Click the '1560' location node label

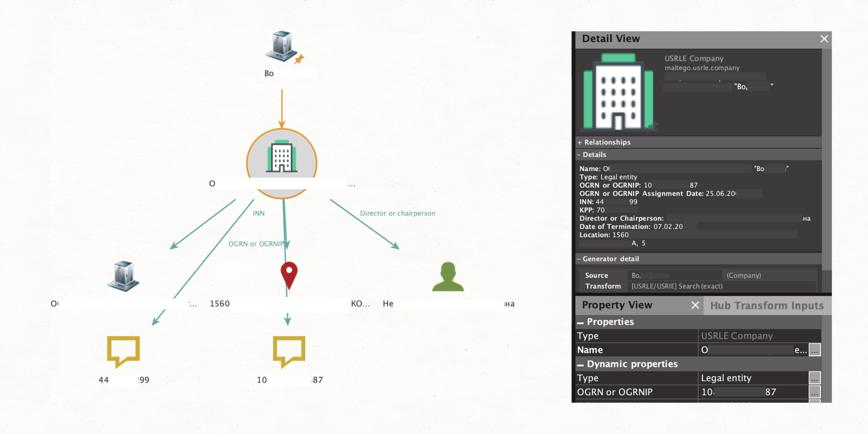pyautogui.click(x=220, y=304)
